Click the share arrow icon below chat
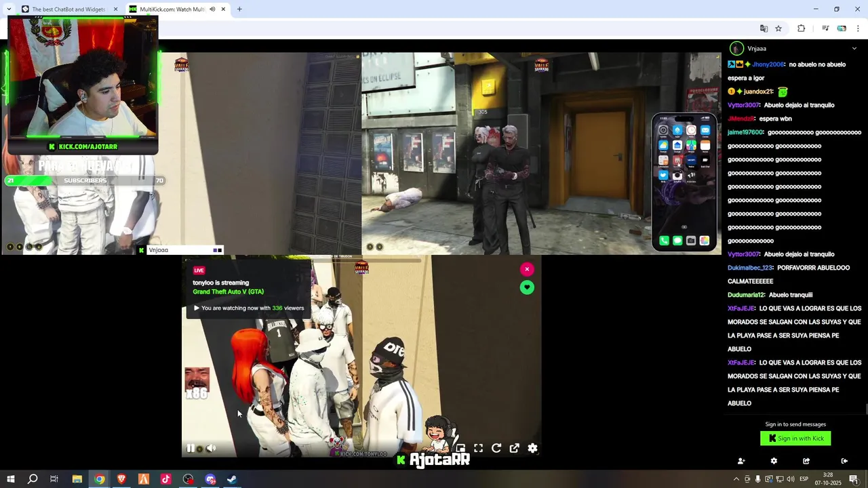 point(806,461)
